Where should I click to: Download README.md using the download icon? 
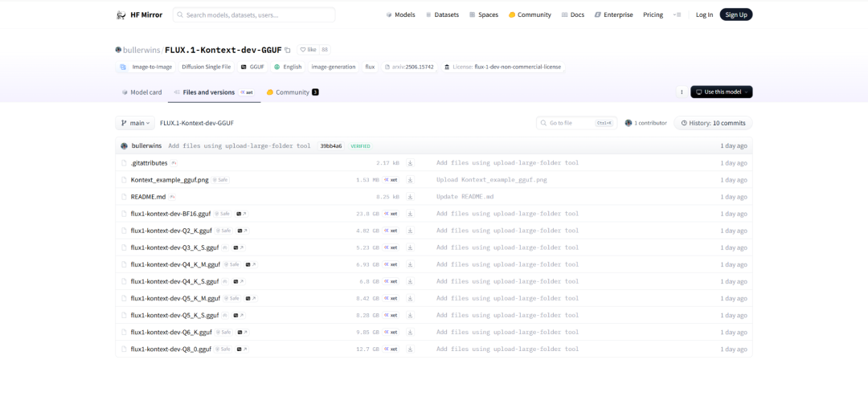point(410,197)
